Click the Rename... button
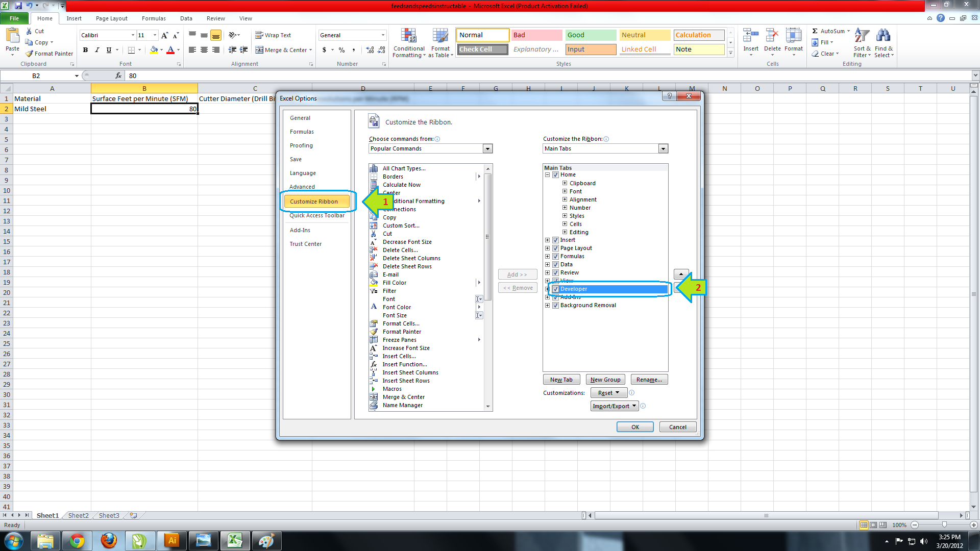980x551 pixels. point(649,380)
